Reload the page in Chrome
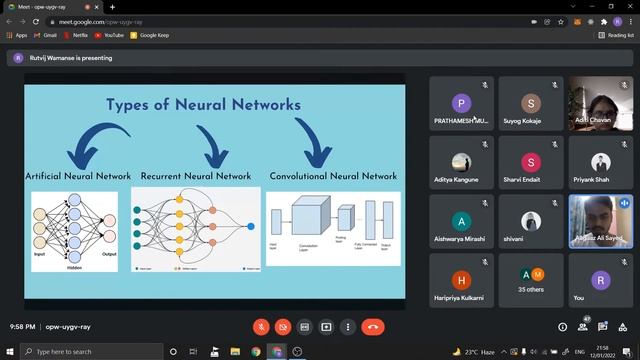 coord(36,22)
